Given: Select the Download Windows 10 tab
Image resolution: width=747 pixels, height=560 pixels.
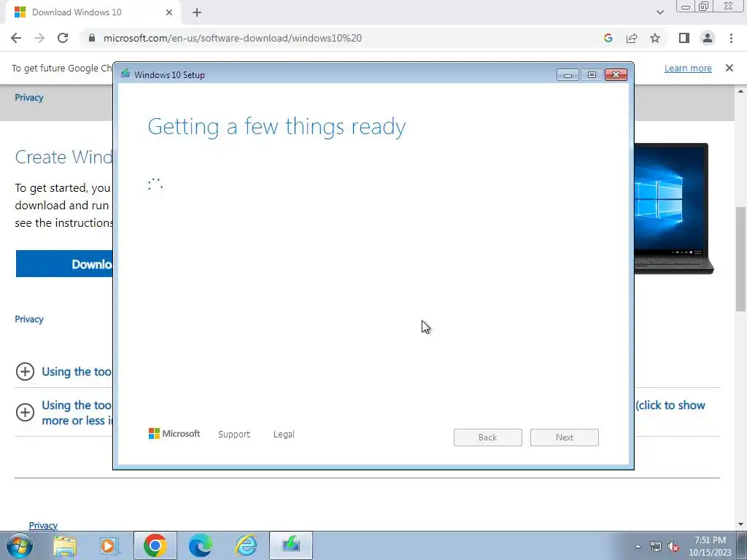Looking at the screenshot, I should coord(94,12).
